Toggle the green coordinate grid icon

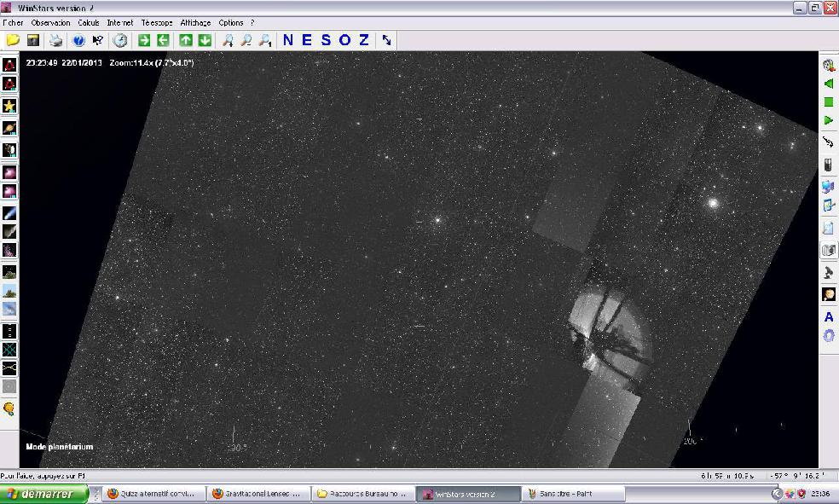click(x=9, y=350)
